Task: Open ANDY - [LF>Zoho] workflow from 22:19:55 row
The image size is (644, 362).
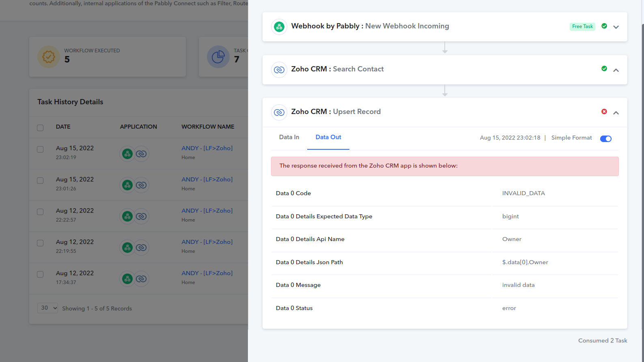Action: (x=207, y=242)
